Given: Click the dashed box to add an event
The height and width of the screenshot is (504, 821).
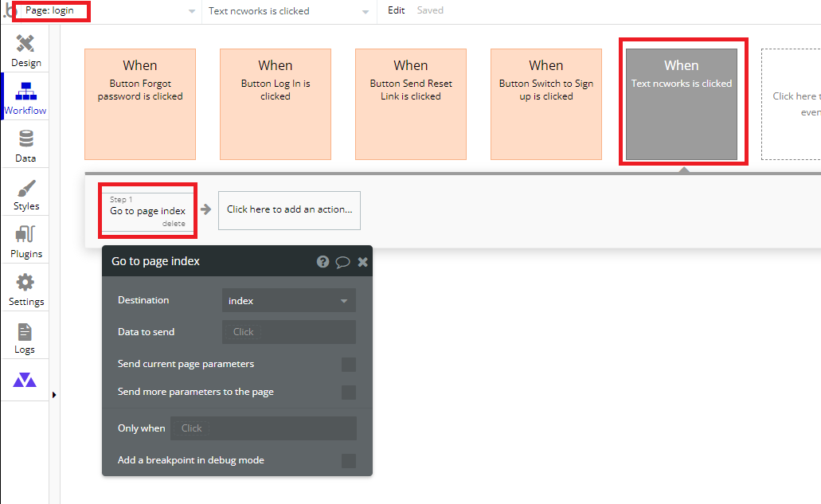Looking at the screenshot, I should click(792, 104).
